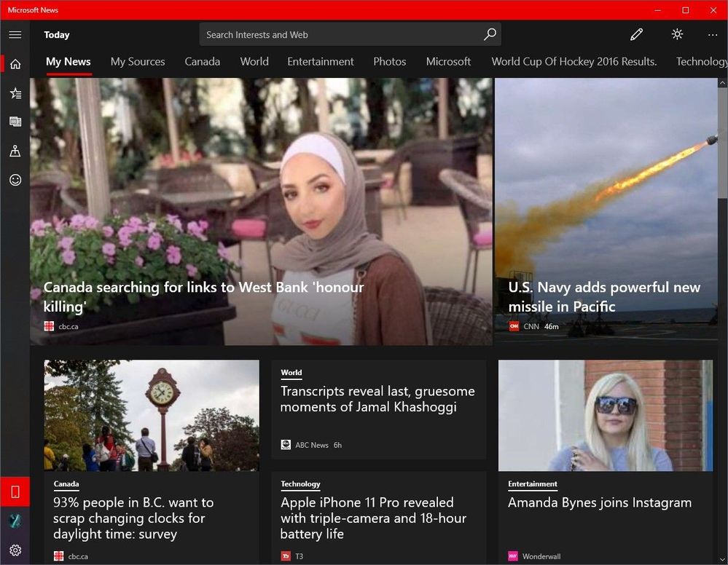Image resolution: width=728 pixels, height=565 pixels.
Task: Select the Microsoft tab
Action: [x=448, y=62]
